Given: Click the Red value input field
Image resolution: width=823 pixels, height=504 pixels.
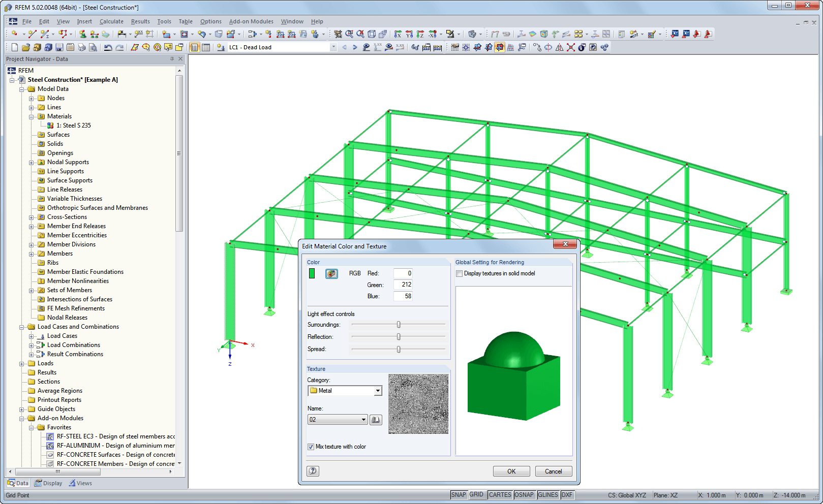Looking at the screenshot, I should click(x=403, y=273).
